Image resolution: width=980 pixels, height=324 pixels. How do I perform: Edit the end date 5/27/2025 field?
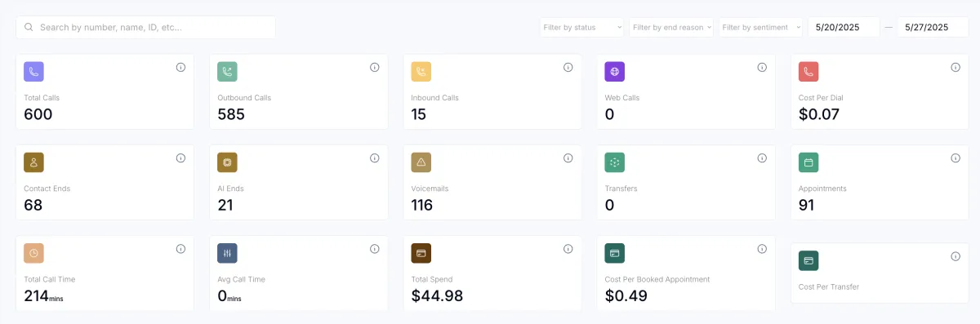tap(933, 27)
